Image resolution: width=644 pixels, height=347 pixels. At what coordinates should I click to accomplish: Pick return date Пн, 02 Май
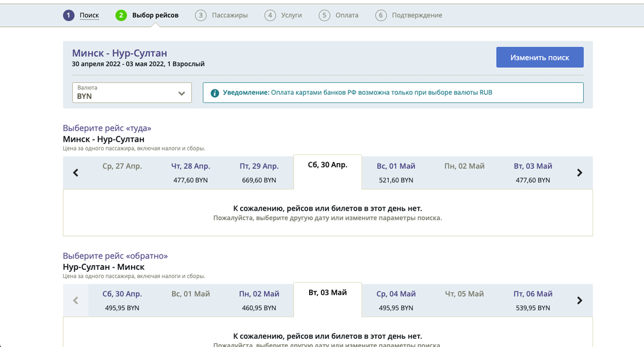[259, 300]
